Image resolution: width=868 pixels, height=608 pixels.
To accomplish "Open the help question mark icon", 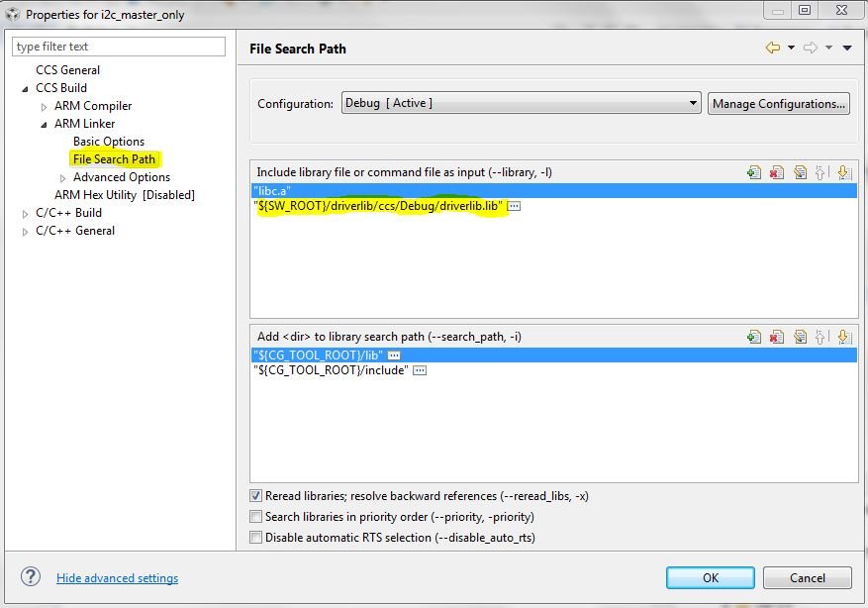I will point(31,576).
